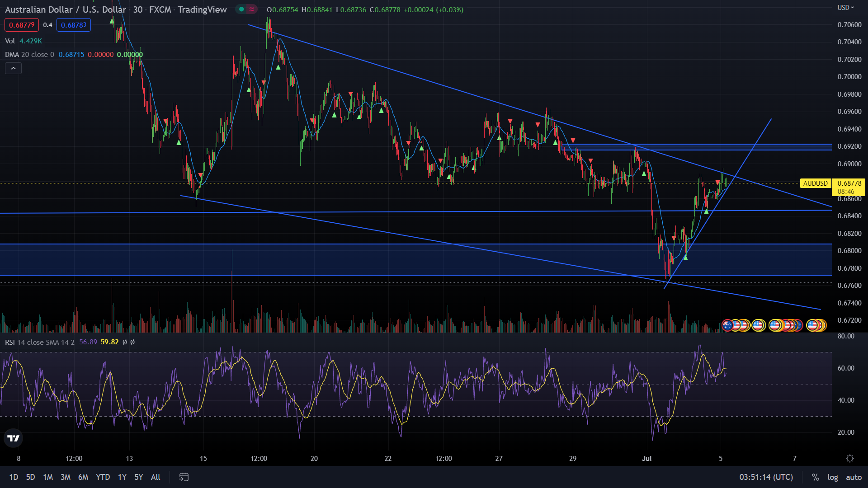This screenshot has width=868, height=488.
Task: Click the blue buy price 0.68783 button
Action: pyautogui.click(x=74, y=25)
